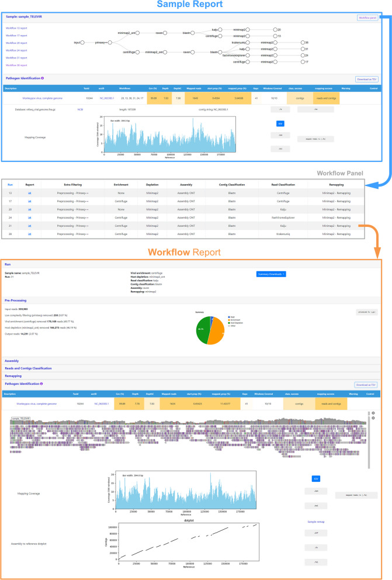Open upper gear settings icon of alignment viewer
392x580 pixels.
pyautogui.click(x=373, y=413)
